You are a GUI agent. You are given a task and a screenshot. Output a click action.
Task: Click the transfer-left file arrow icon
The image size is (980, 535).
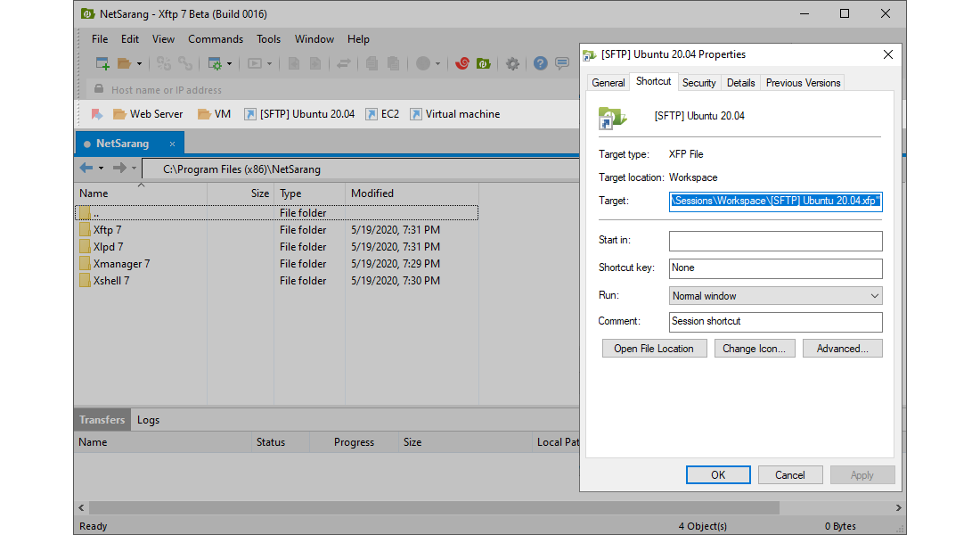point(294,63)
